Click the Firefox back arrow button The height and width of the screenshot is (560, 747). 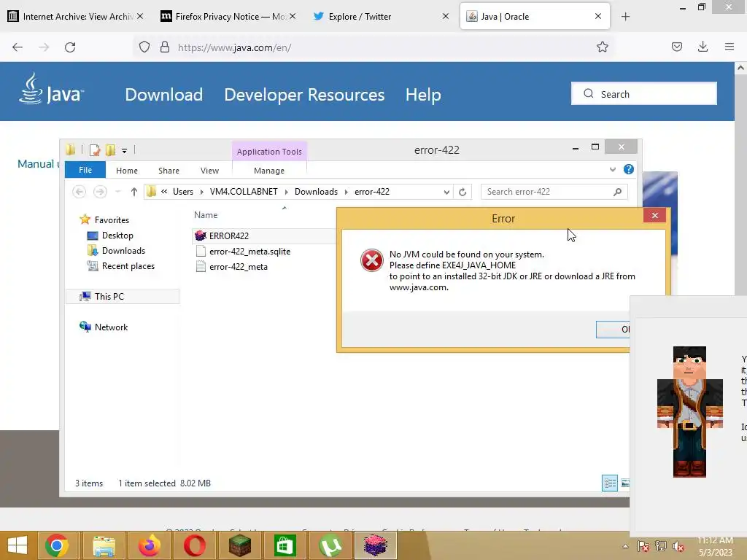[x=18, y=47]
